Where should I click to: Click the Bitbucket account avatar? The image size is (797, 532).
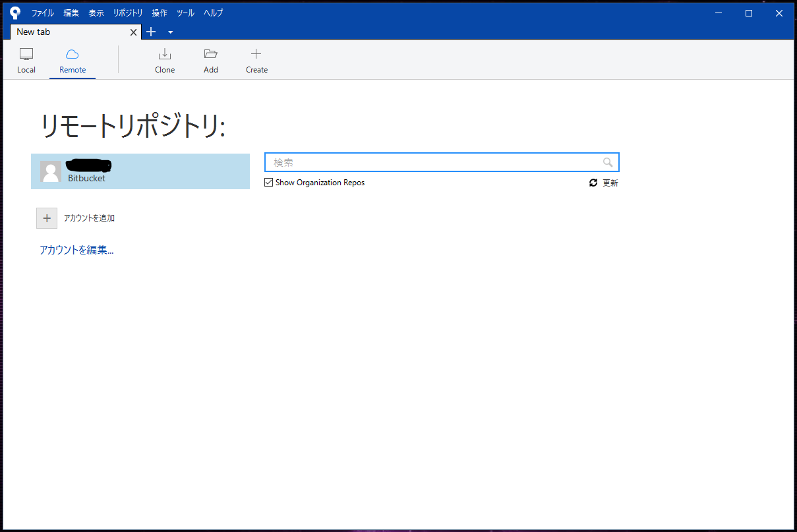pyautogui.click(x=51, y=171)
